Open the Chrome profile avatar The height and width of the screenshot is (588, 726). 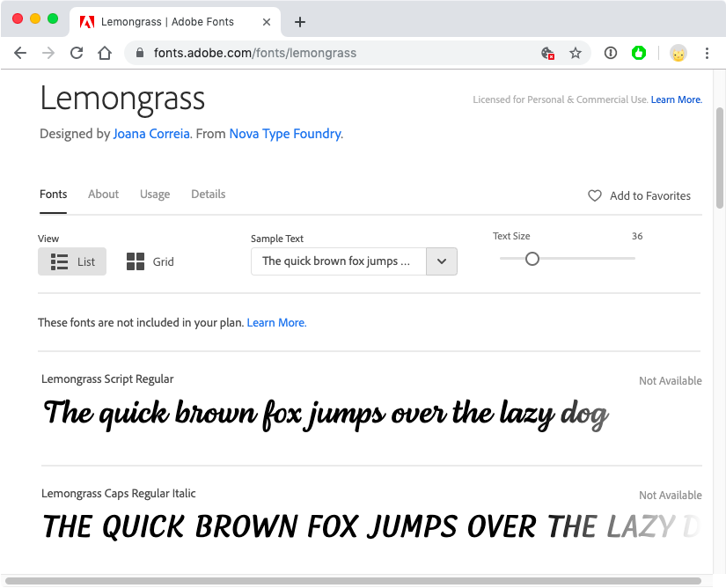tap(678, 54)
